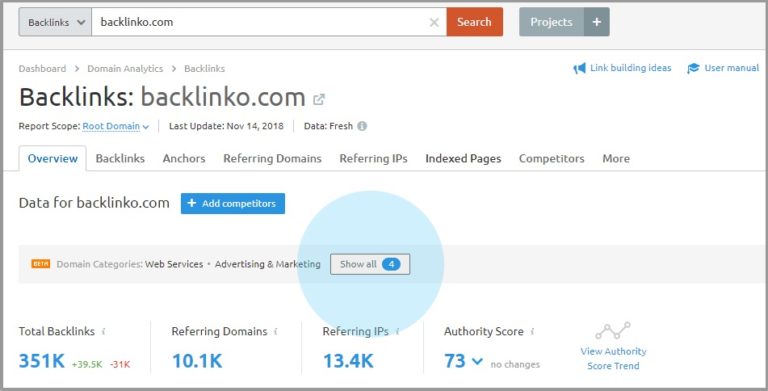
Task: Click the orange Search button
Action: coord(474,22)
